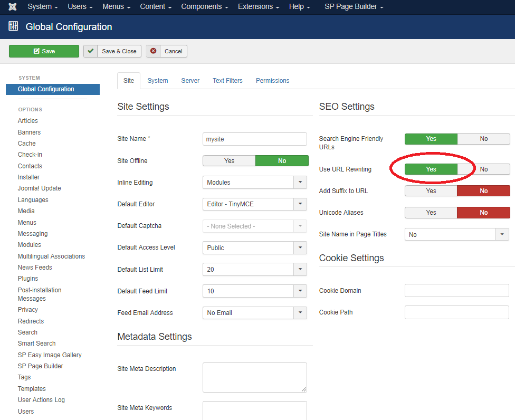Image resolution: width=515 pixels, height=420 pixels.
Task: Click the Save & Close checkmark icon
Action: point(91,51)
